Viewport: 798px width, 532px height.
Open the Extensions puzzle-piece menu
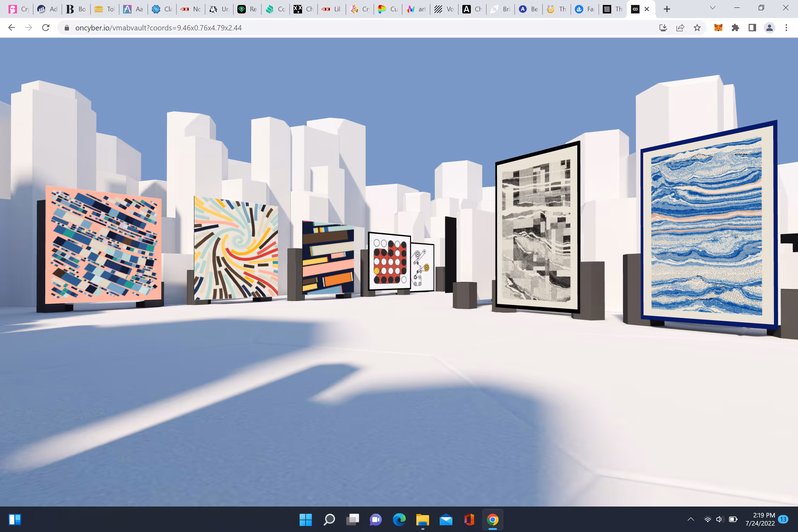735,28
